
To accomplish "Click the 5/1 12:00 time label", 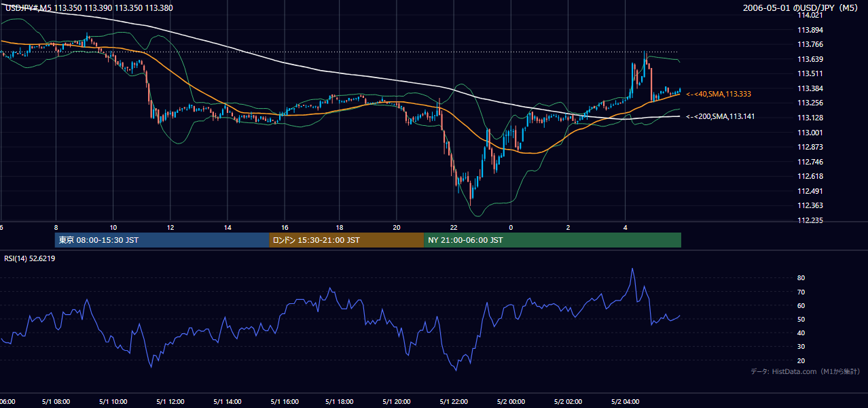I will (170, 402).
